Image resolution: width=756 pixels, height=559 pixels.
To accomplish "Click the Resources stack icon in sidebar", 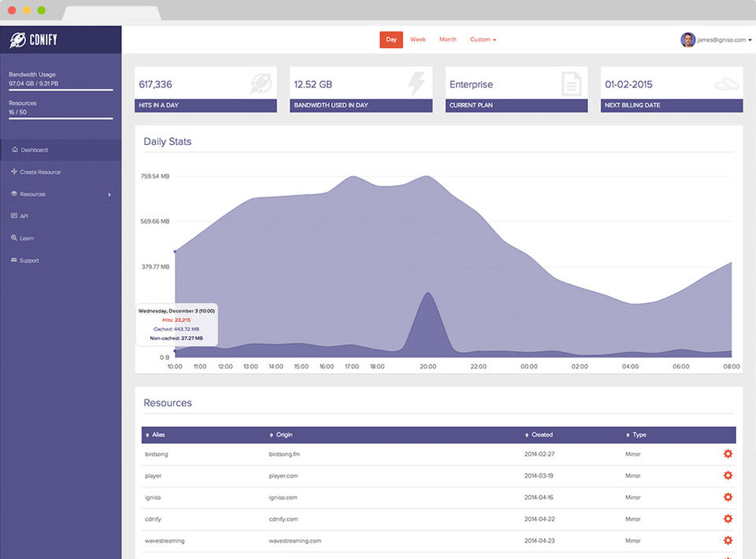I will [x=14, y=194].
